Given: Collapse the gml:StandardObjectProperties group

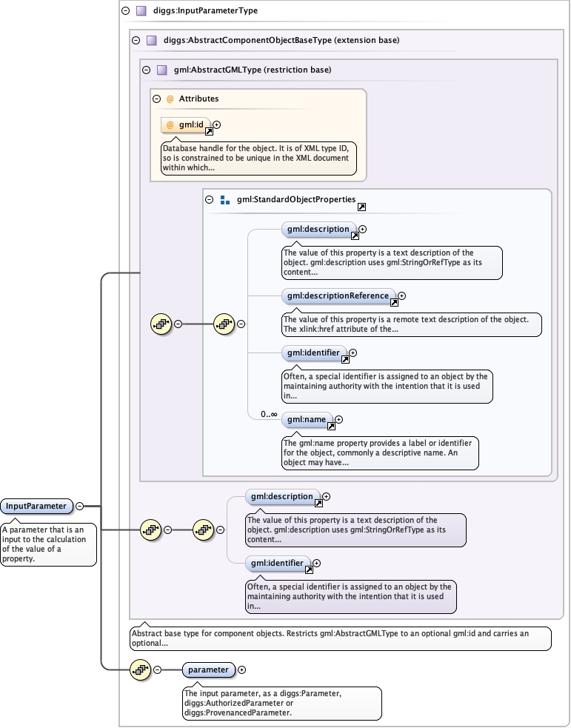Looking at the screenshot, I should point(210,200).
